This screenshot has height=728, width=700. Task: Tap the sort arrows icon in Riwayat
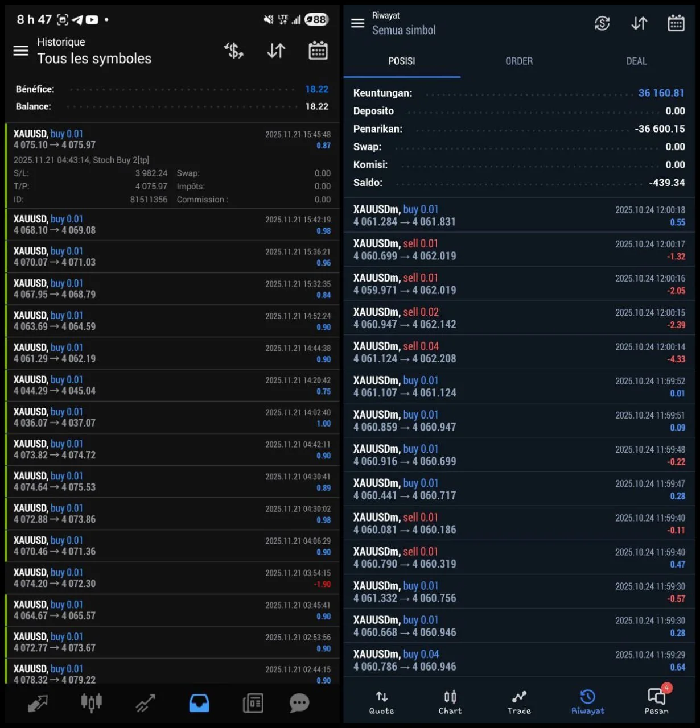pyautogui.click(x=639, y=23)
